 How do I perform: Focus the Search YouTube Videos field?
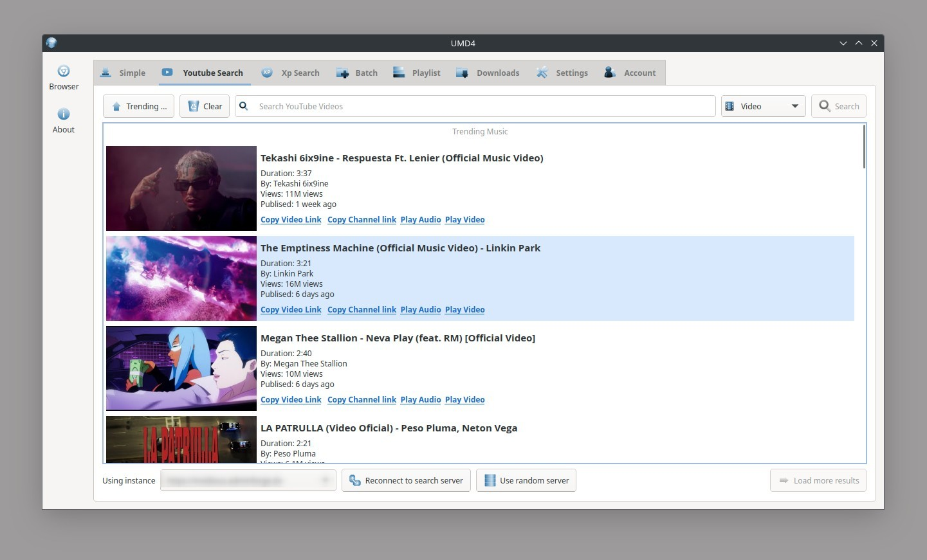pos(475,106)
